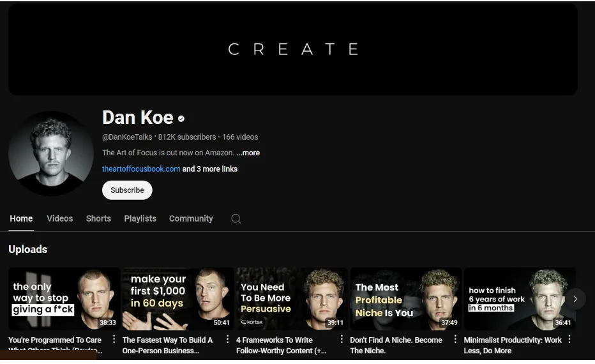Play 'The Most Profitable Niche Is You' thumbnail
This screenshot has height=364, width=595.
405,299
